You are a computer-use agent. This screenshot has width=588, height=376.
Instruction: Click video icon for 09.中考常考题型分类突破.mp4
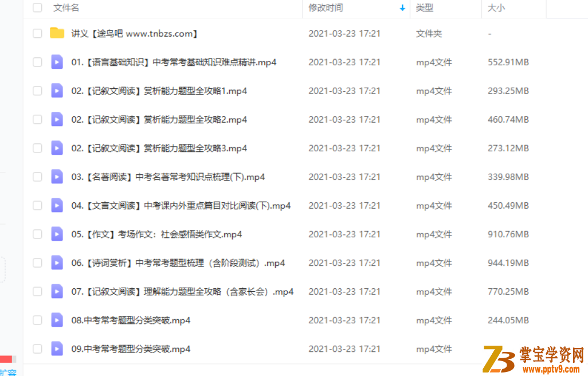[57, 348]
